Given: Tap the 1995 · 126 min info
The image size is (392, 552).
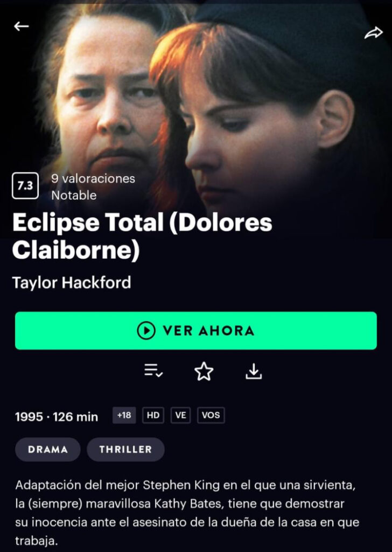Looking at the screenshot, I should coord(57,417).
